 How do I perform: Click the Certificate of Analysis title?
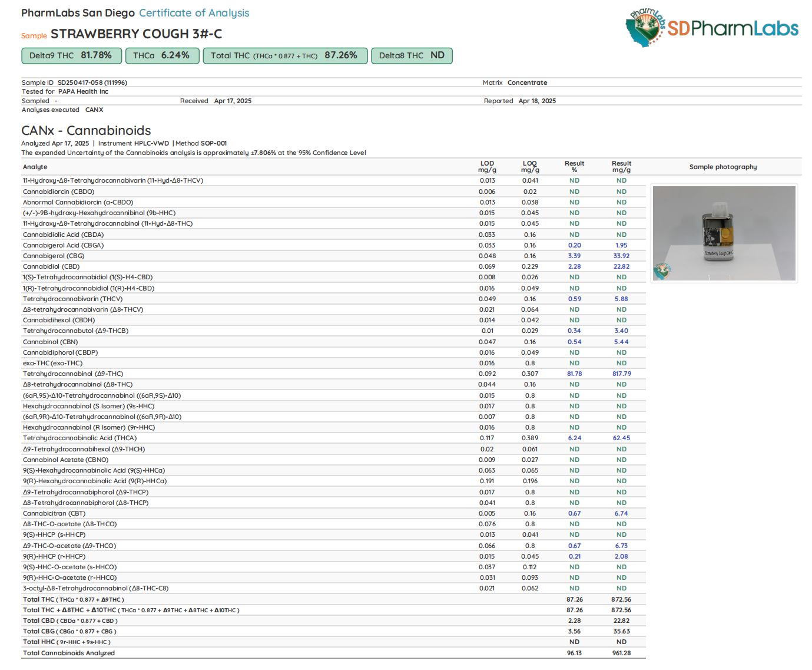194,13
